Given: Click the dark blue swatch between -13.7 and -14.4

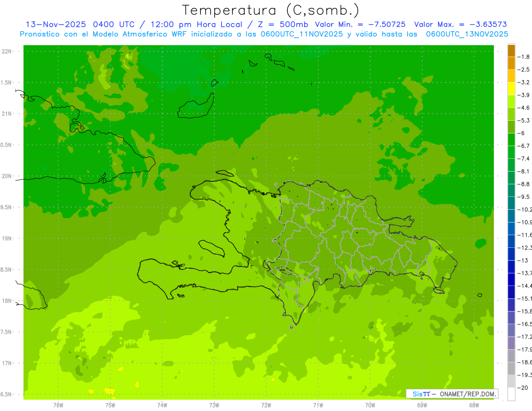Looking at the screenshot, I should pyautogui.click(x=511, y=279).
